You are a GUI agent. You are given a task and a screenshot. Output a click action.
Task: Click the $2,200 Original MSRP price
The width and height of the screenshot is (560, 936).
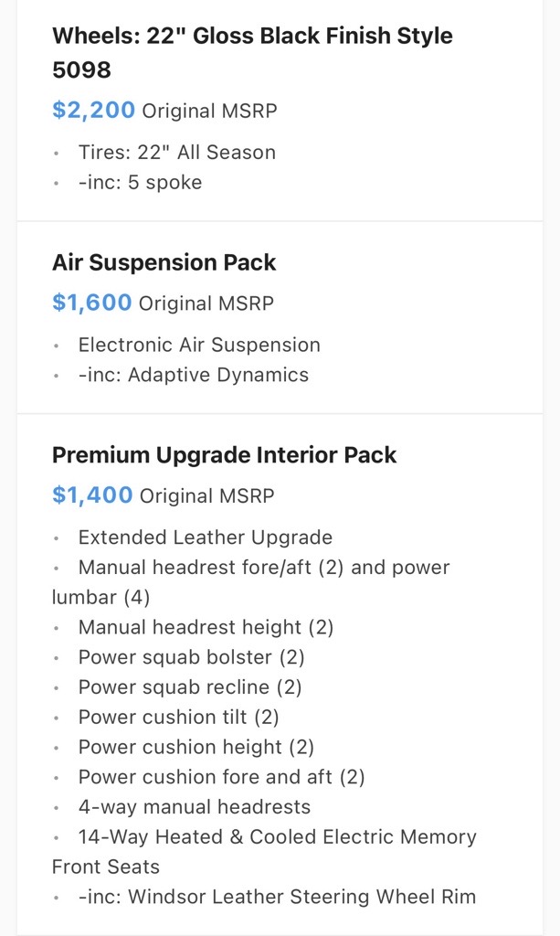164,111
